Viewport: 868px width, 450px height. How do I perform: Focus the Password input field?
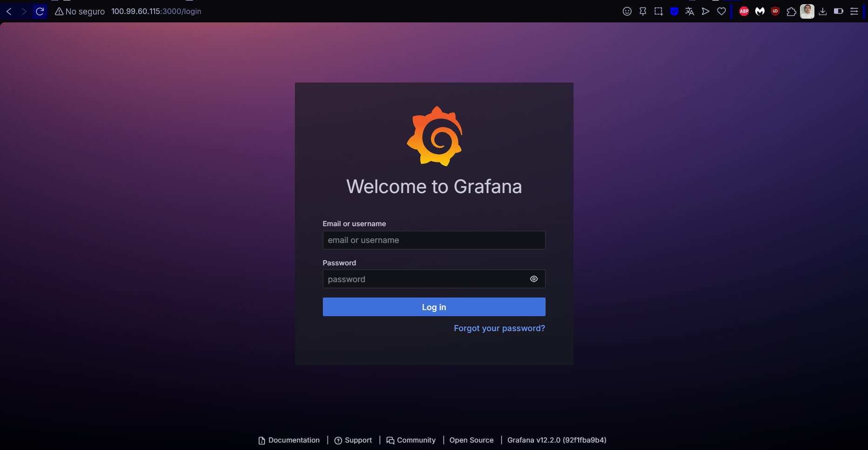434,279
